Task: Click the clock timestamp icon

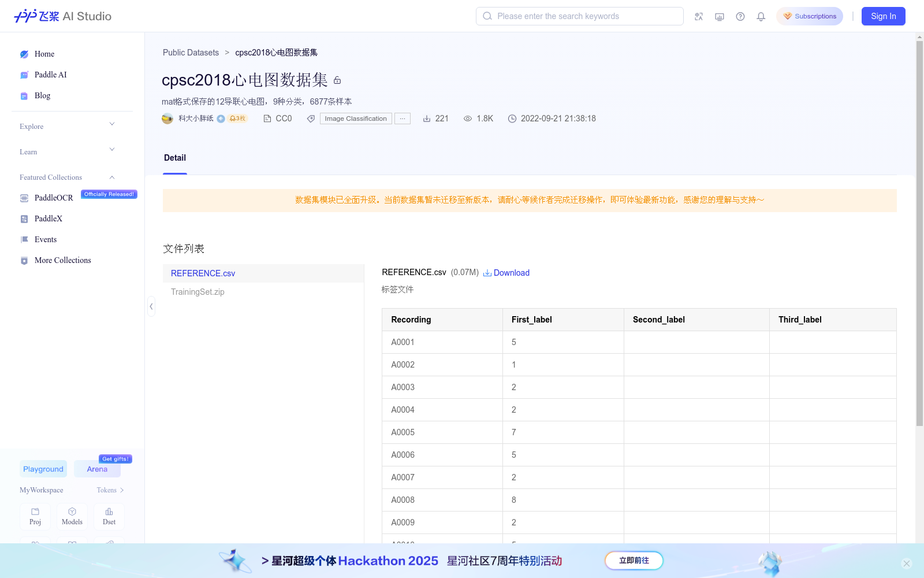Action: [512, 118]
